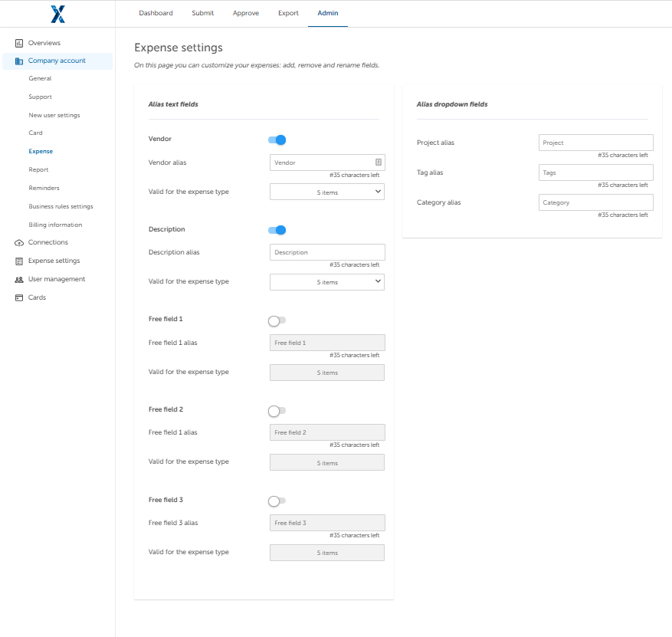Open Free field 1 expense type dropdown

click(327, 373)
